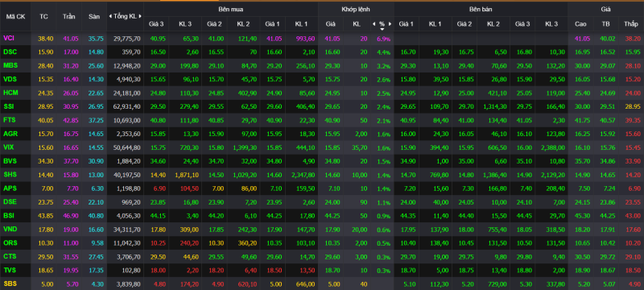The width and height of the screenshot is (644, 290).
Task: Click VIX total volume 50,644,80
Action: 127,147
